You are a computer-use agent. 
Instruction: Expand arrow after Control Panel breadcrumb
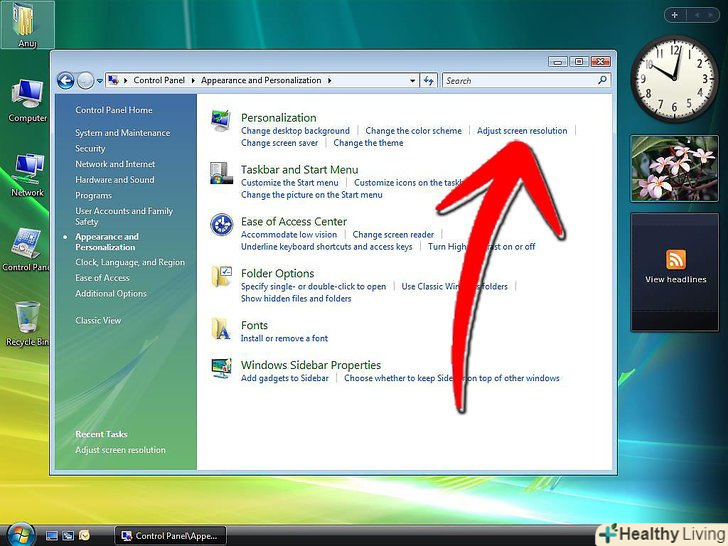193,81
